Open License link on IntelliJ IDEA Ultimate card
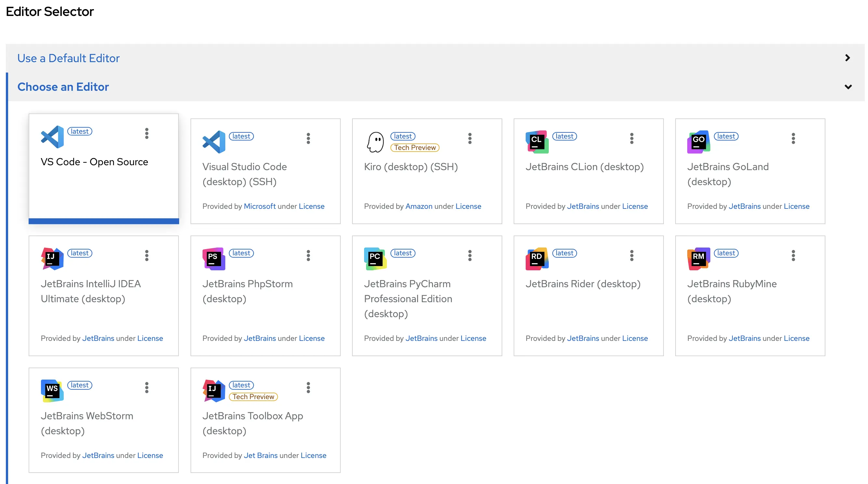Viewport: 868px width, 484px height. (150, 338)
